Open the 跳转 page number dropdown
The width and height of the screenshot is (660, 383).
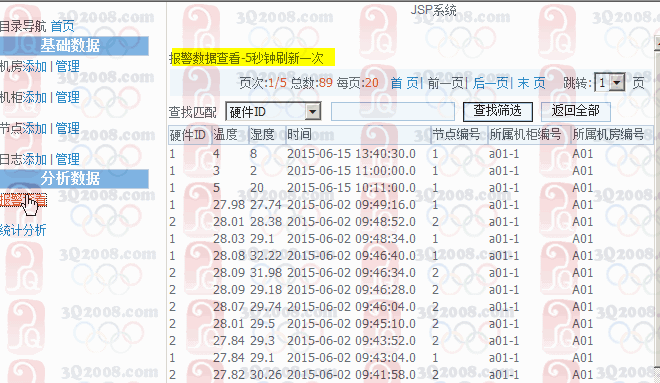[x=609, y=82]
